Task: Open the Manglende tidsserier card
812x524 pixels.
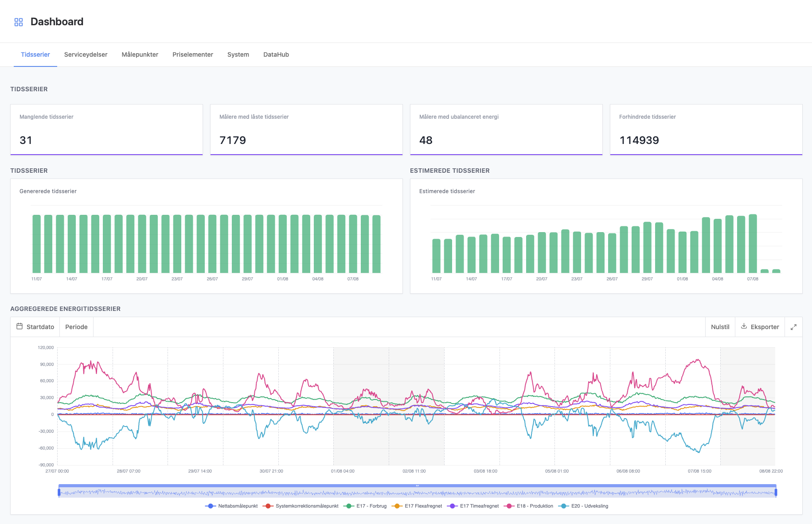Action: [x=106, y=130]
